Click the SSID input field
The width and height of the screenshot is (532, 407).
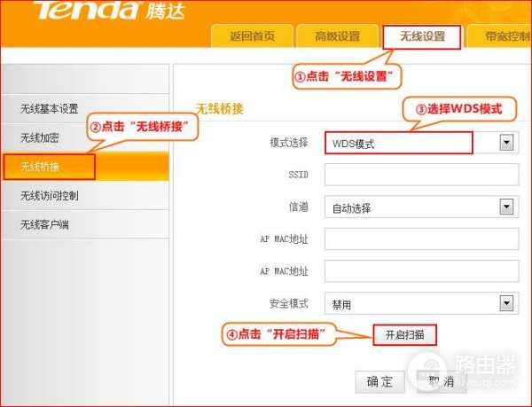(422, 175)
